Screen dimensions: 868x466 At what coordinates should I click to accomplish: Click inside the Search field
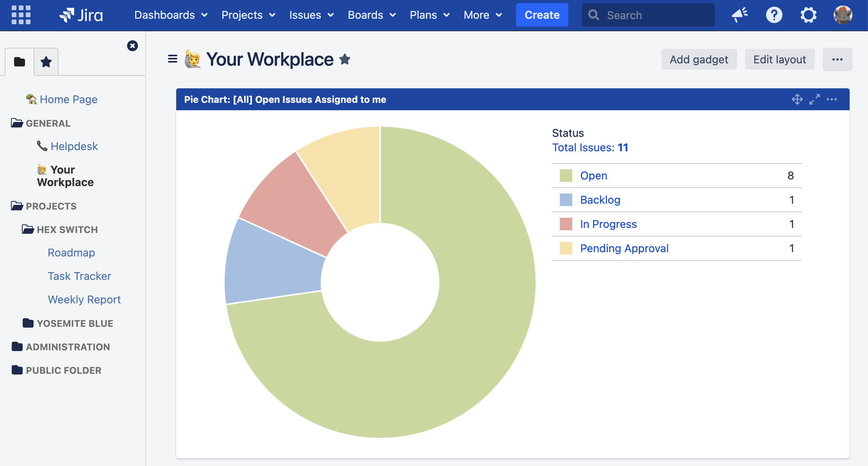[648, 15]
